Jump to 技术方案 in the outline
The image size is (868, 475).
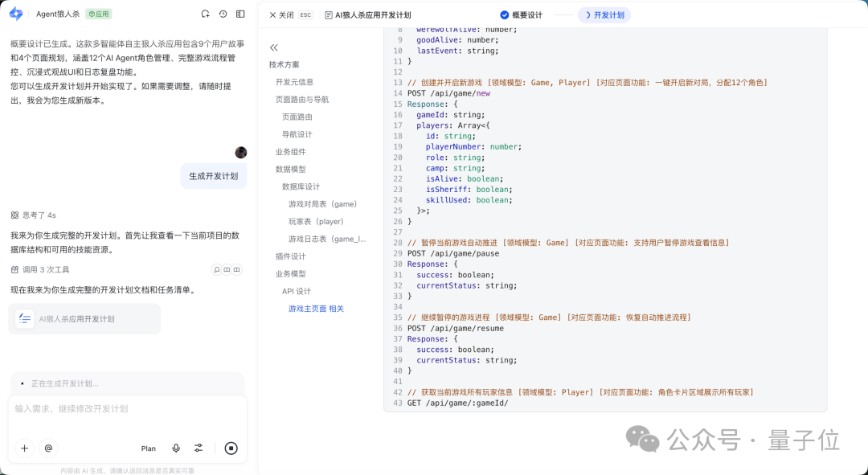[x=284, y=64]
